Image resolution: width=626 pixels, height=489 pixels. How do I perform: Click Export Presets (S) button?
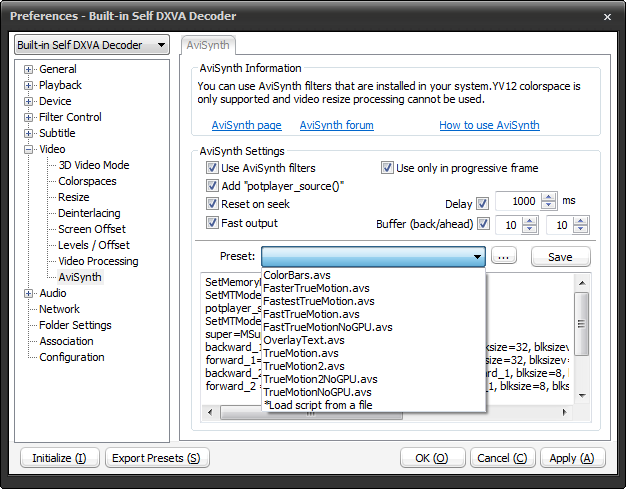[156, 458]
